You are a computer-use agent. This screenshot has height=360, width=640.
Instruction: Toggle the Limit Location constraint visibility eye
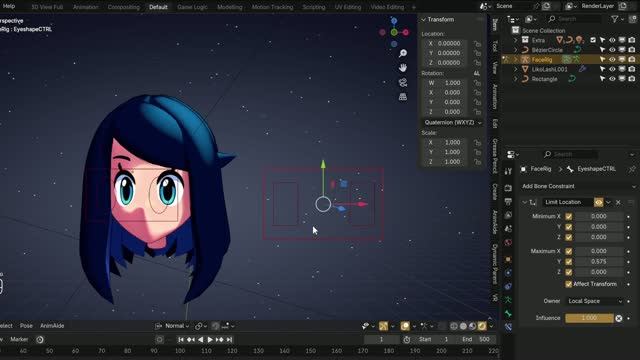click(599, 202)
